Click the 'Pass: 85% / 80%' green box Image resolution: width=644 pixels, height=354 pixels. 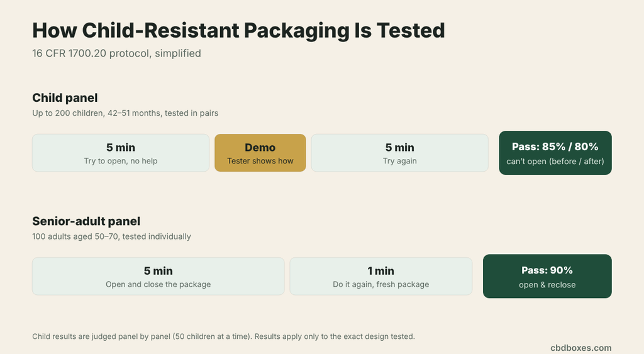coord(555,153)
